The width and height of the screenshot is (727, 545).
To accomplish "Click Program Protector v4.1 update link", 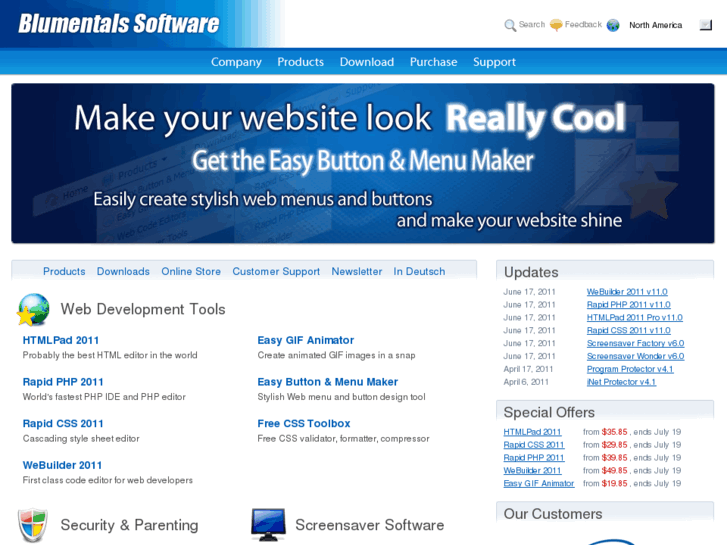I will [x=630, y=369].
